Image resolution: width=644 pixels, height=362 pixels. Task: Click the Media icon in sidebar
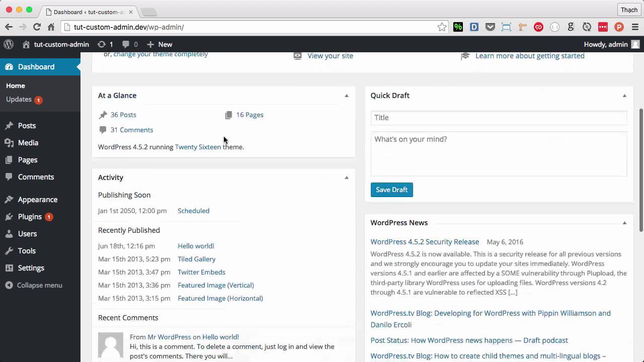click(9, 143)
